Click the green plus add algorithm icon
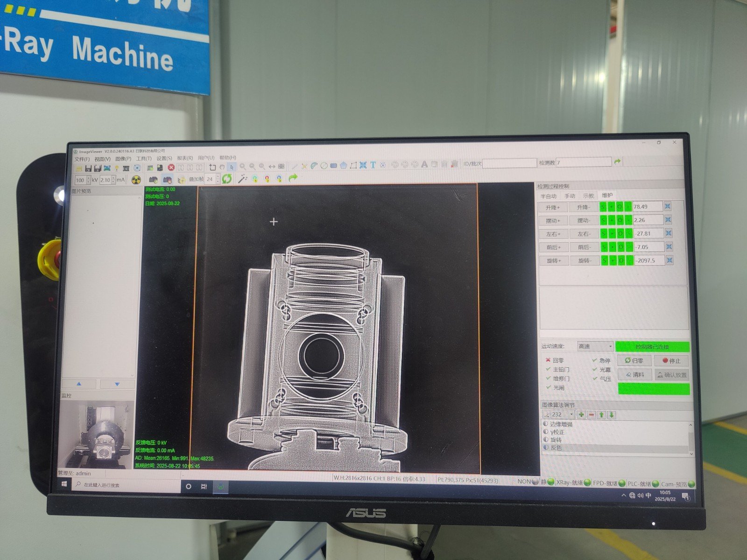The image size is (747, 560). [x=581, y=414]
